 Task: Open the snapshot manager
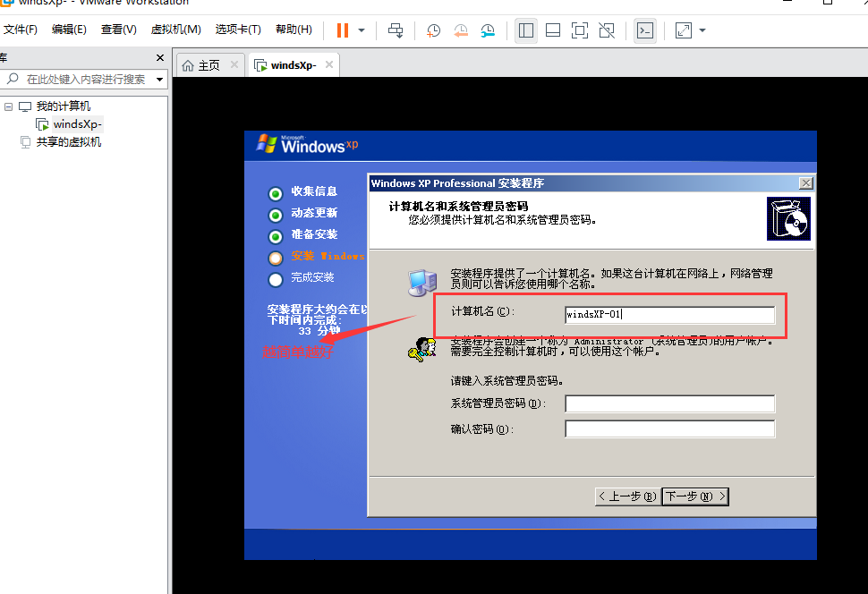click(x=488, y=30)
